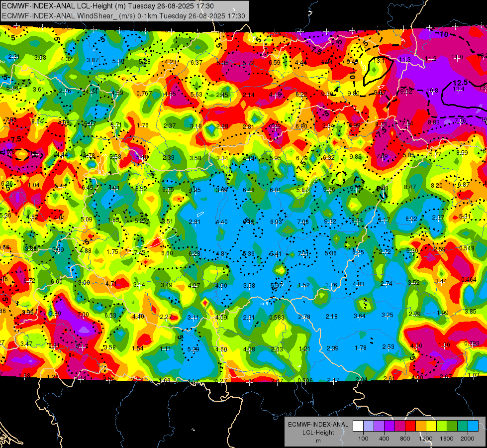This screenshot has height=448, width=487.
Task: Click the WindShear 0-1km title line
Action: pyautogui.click(x=123, y=16)
